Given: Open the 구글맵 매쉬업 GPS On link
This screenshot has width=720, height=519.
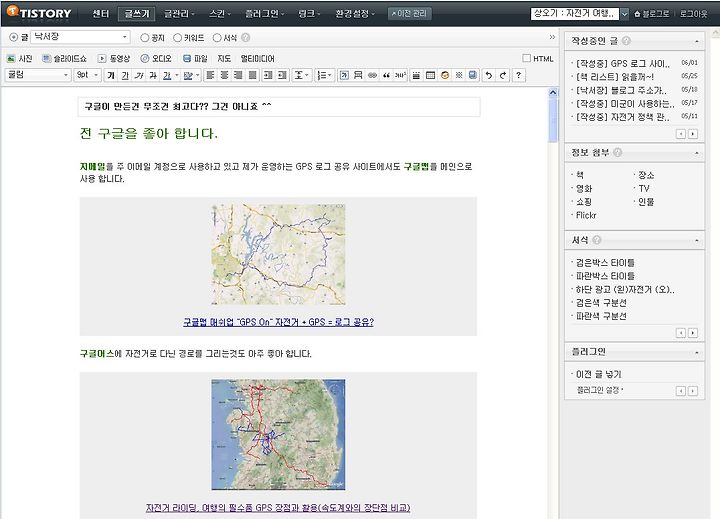Looking at the screenshot, I should click(278, 322).
